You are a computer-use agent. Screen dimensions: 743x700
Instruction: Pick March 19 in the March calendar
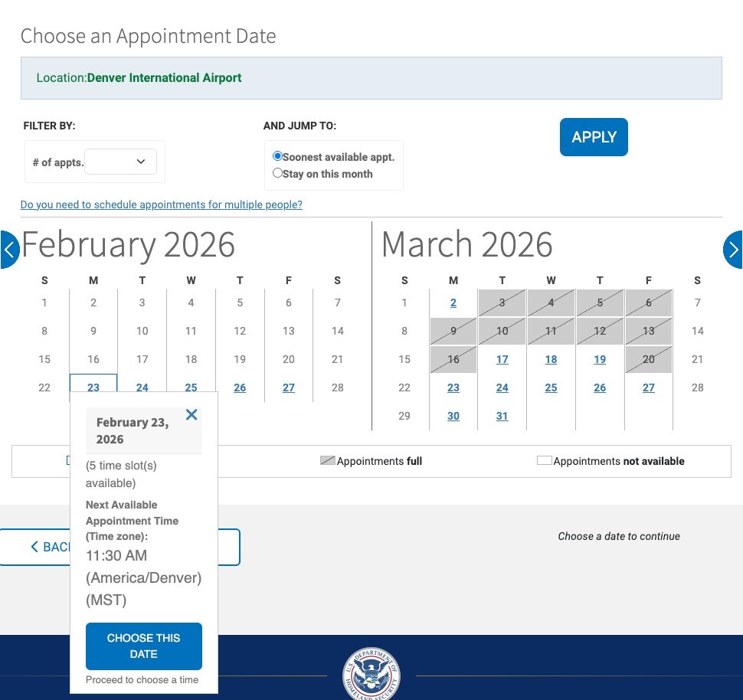tap(600, 359)
